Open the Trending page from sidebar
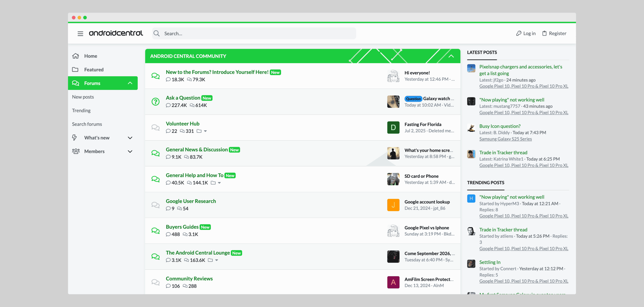The height and width of the screenshot is (307, 644). coord(81,110)
